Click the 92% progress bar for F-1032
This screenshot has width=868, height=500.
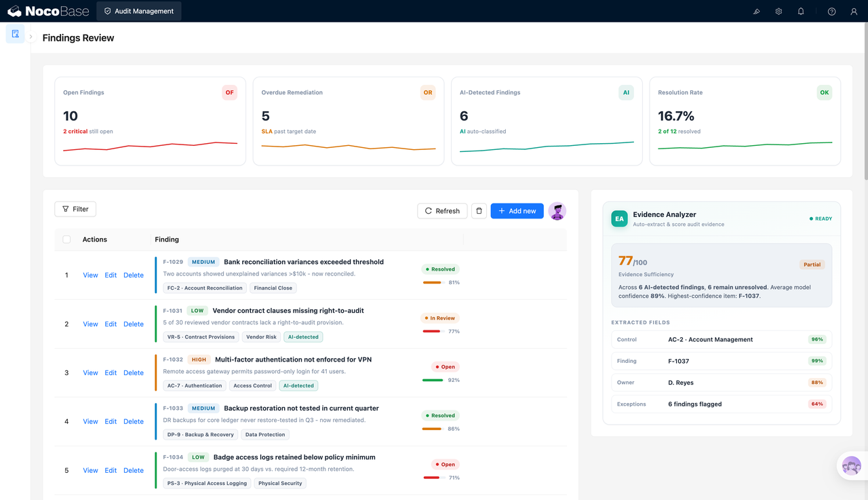tap(433, 380)
